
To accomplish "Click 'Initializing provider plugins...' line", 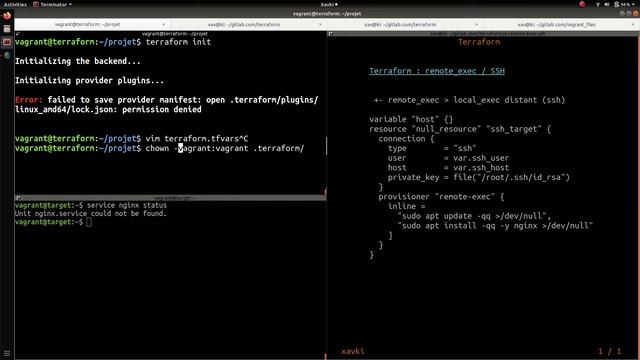I will 89,80.
